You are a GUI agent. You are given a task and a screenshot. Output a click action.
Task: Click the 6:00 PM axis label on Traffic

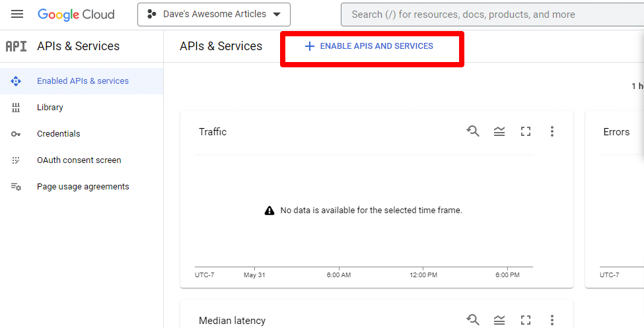[508, 275]
